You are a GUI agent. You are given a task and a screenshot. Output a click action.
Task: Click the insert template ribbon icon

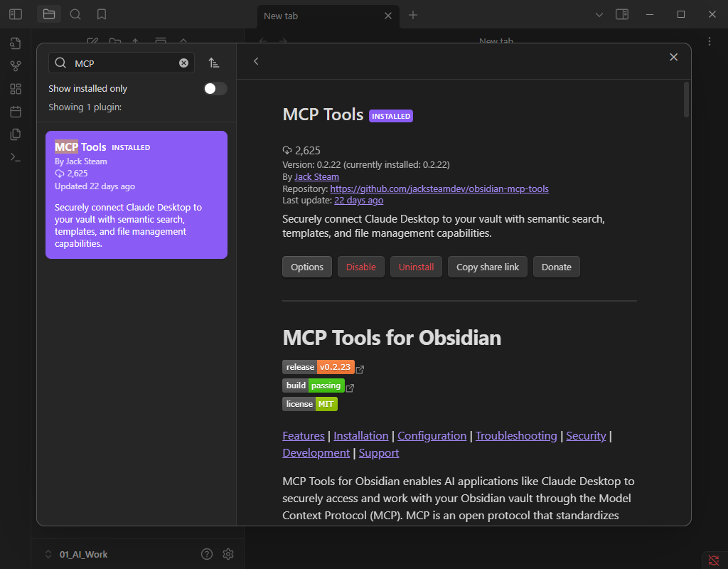(x=16, y=134)
